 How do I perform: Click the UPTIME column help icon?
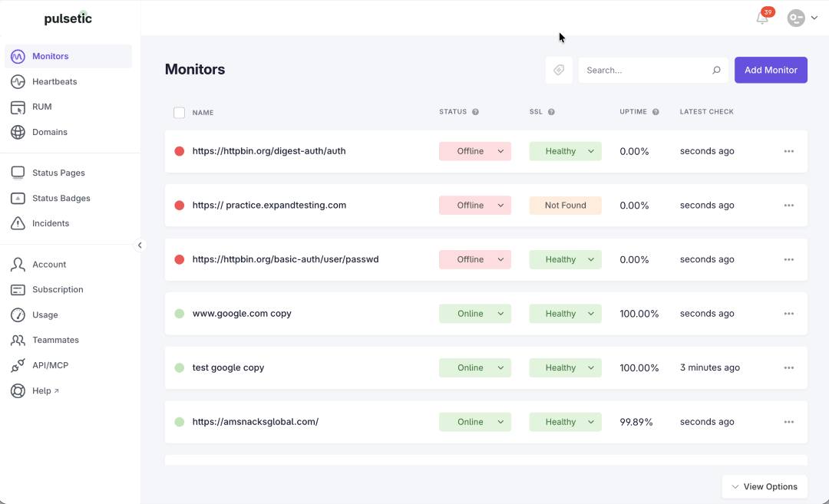coord(656,111)
